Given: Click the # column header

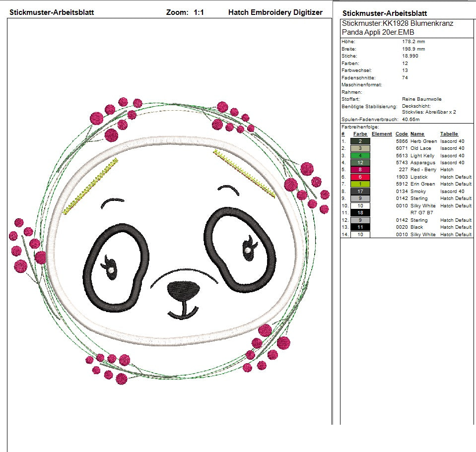Looking at the screenshot, I should pyautogui.click(x=343, y=134).
